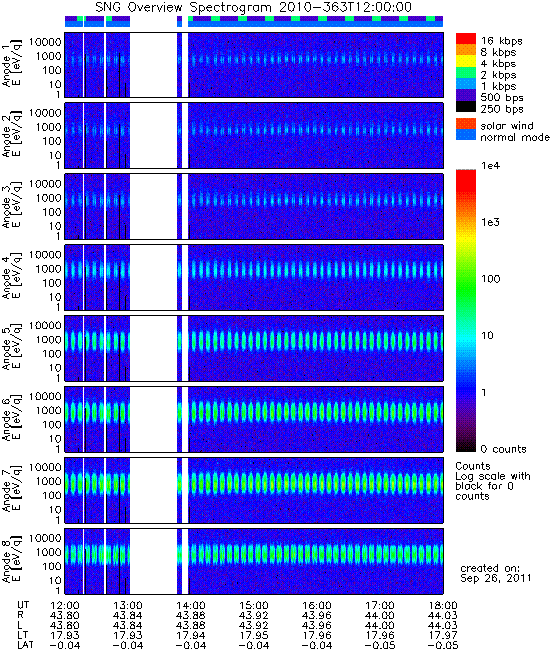Click the solar wind mode swatch

(x=466, y=124)
